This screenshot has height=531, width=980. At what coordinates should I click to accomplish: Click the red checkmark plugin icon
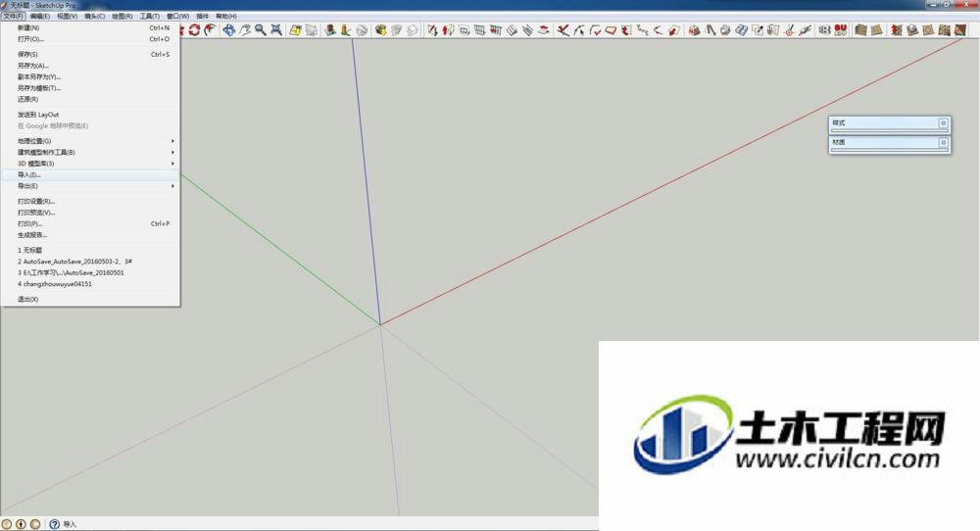click(x=595, y=30)
